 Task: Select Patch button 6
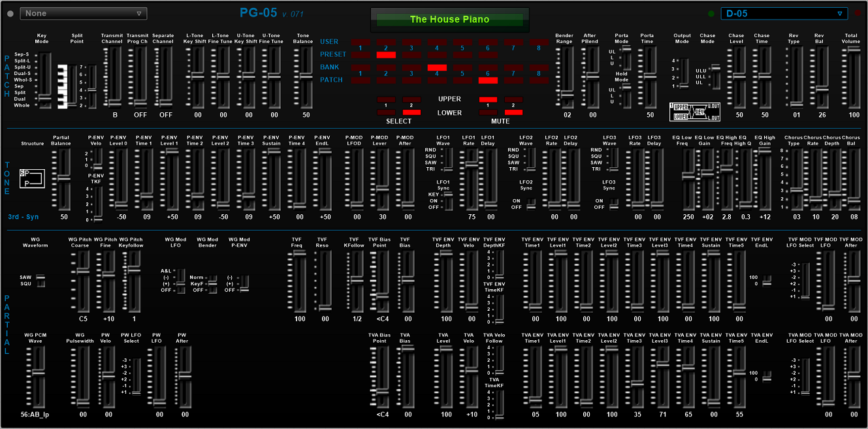click(x=488, y=80)
